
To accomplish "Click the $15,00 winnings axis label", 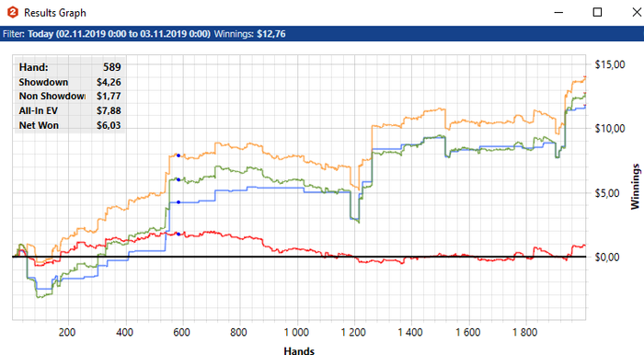I will coord(610,64).
